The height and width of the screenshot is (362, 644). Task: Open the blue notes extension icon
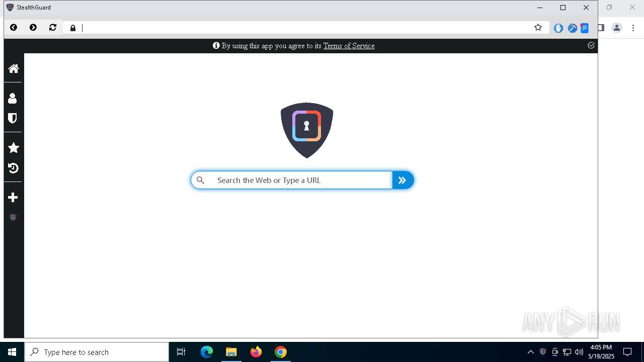584,28
